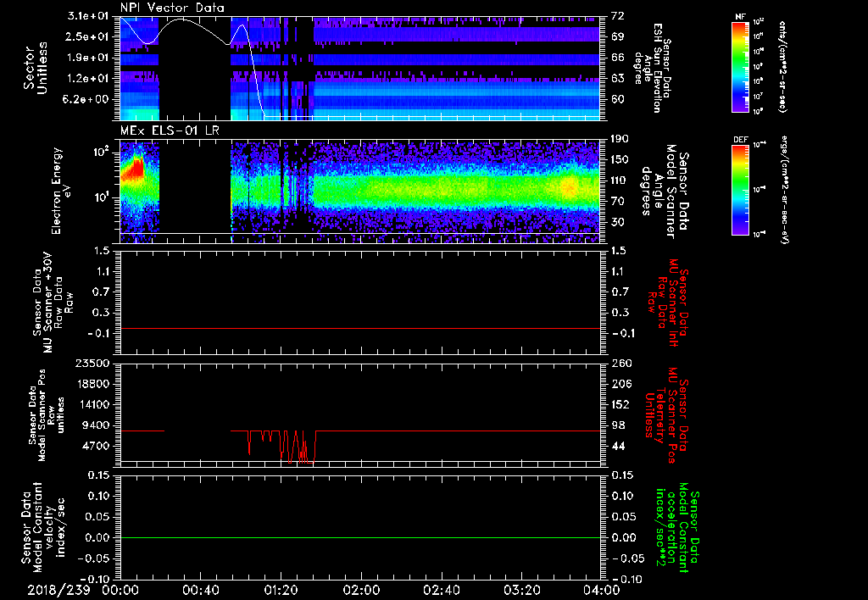The width and height of the screenshot is (868, 600).
Task: Click the '260' telemetry tick label
Action: pyautogui.click(x=621, y=364)
